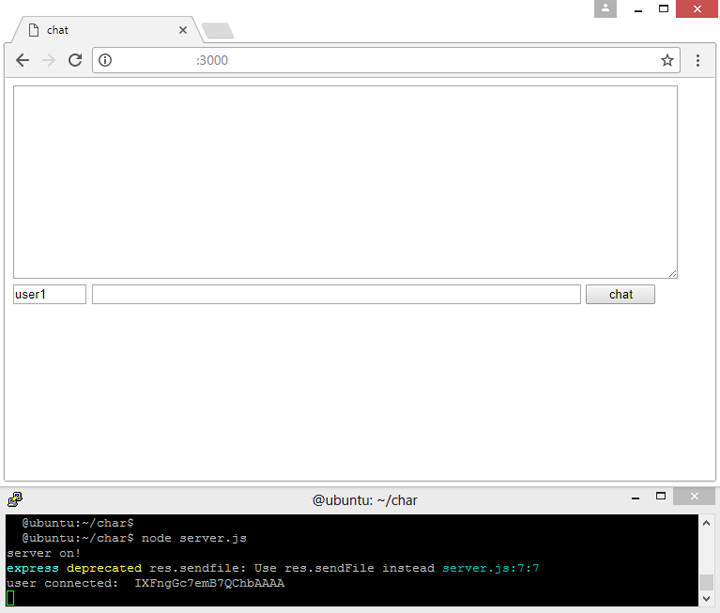Focus the user1 username field
720x613 pixels.
point(49,294)
